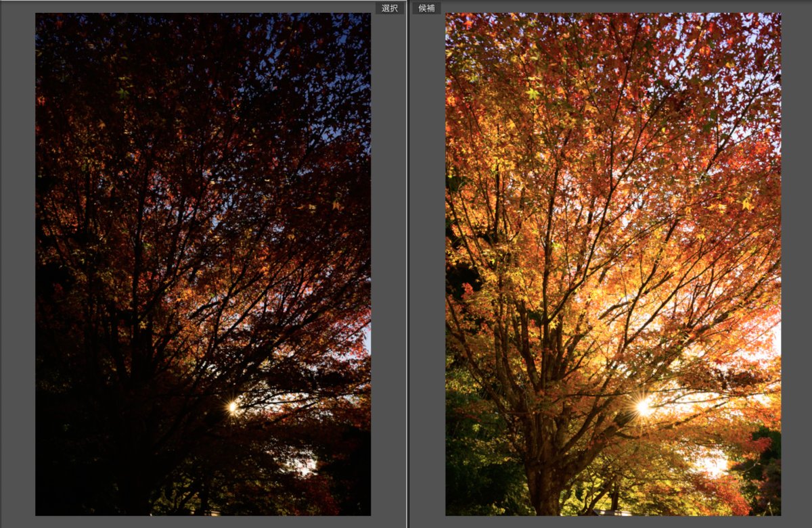
Task: Click the gray margin right of the bright photo
Action: (796, 270)
